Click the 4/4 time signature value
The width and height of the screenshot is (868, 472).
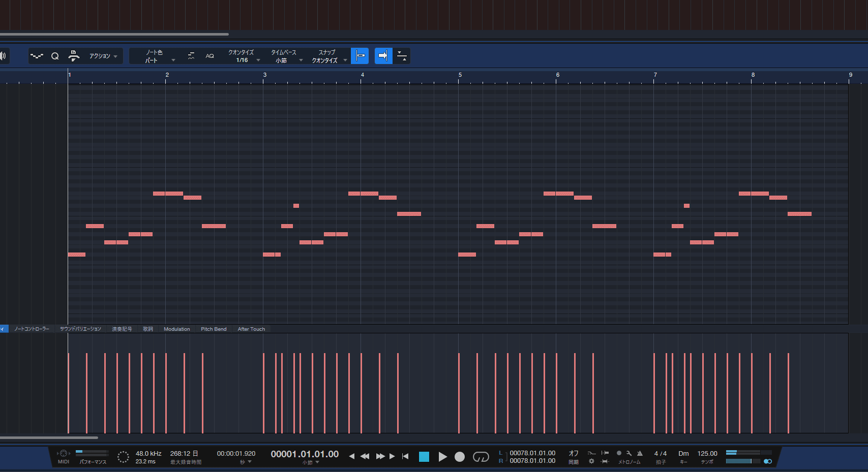pos(660,454)
